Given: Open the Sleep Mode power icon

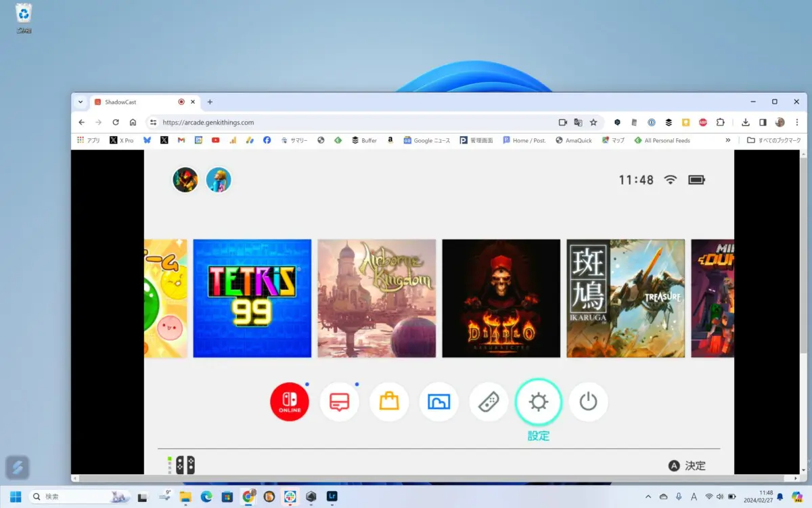Looking at the screenshot, I should click(588, 402).
